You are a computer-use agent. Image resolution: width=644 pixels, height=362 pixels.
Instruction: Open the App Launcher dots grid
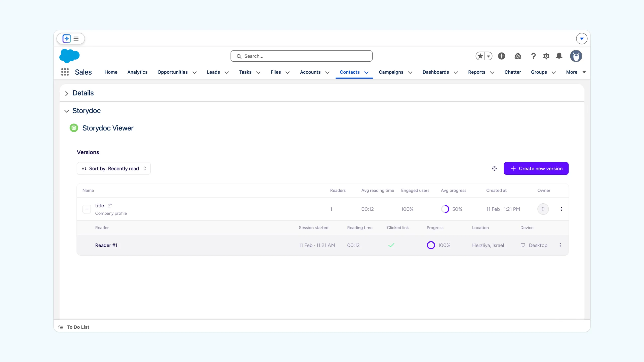click(x=65, y=72)
